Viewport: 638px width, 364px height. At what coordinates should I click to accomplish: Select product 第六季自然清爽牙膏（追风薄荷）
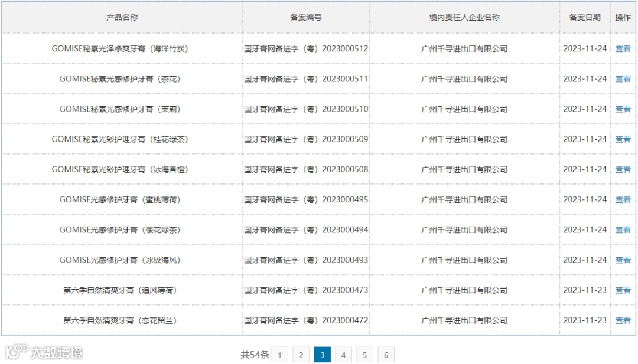[x=120, y=290]
